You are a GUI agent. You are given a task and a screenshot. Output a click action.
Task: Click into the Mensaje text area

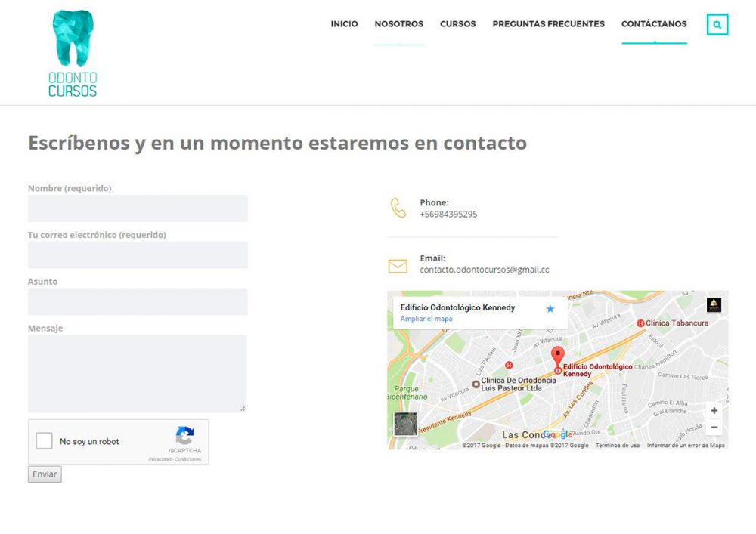(x=138, y=373)
